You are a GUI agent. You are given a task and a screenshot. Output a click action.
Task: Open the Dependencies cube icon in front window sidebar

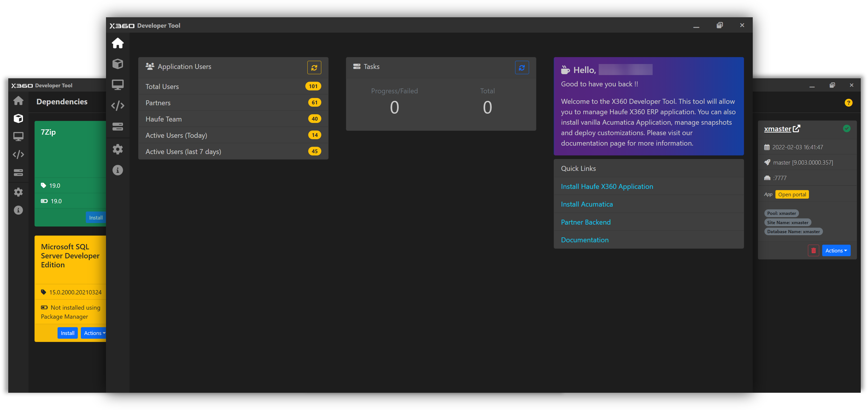[x=117, y=64]
